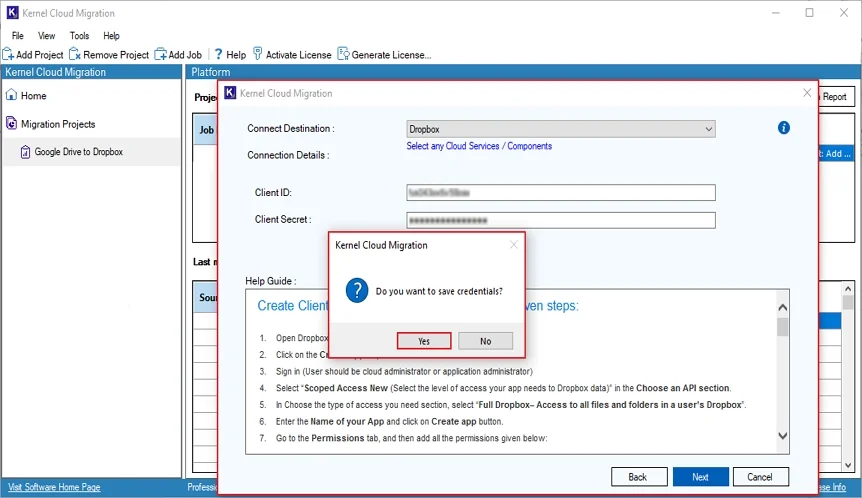Viewport: 862px width, 498px height.
Task: Open the Tools menu
Action: point(79,36)
